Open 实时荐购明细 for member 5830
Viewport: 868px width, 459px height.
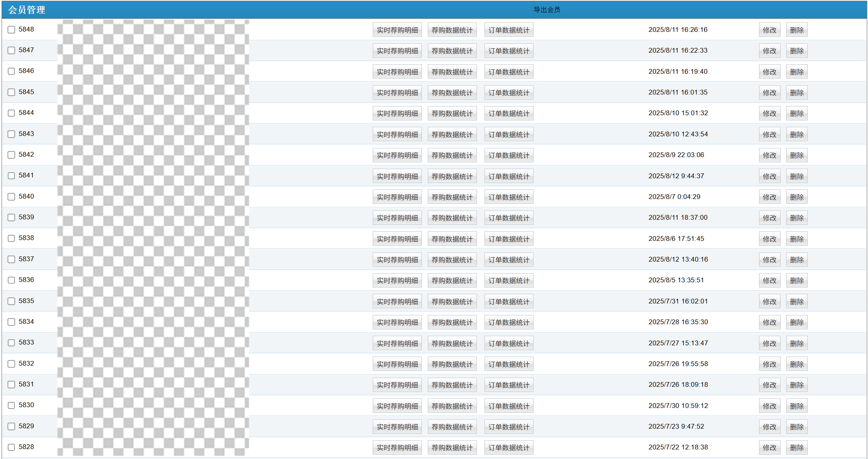tap(397, 406)
